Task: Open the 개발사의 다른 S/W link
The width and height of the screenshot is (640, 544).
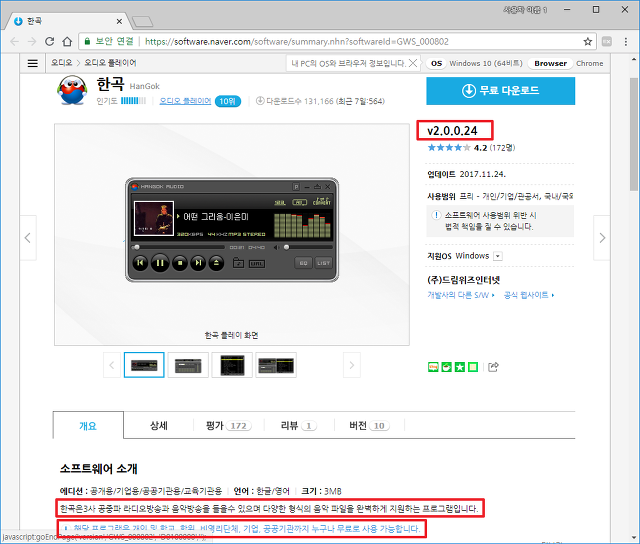Action: pos(460,295)
